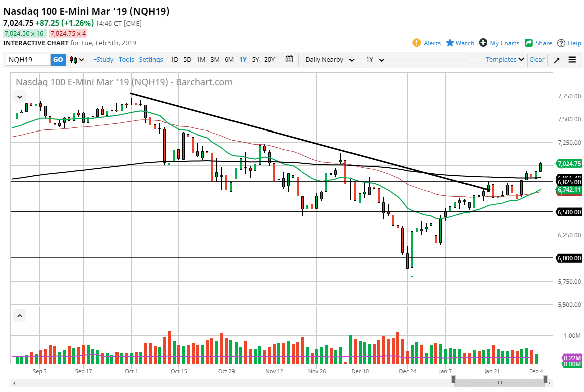
Task: Open My Charts via plus icon
Action: point(483,43)
